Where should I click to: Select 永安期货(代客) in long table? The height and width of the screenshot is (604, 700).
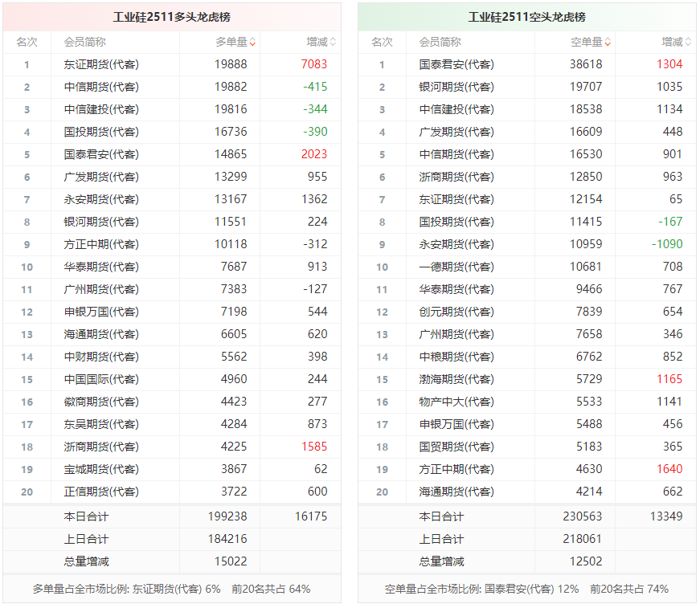tap(101, 199)
